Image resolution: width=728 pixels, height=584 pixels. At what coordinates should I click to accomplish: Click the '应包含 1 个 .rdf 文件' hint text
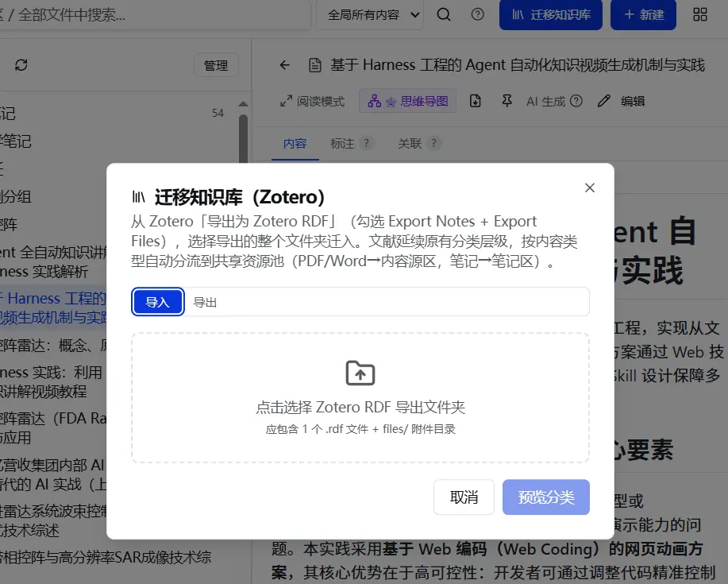pyautogui.click(x=360, y=429)
